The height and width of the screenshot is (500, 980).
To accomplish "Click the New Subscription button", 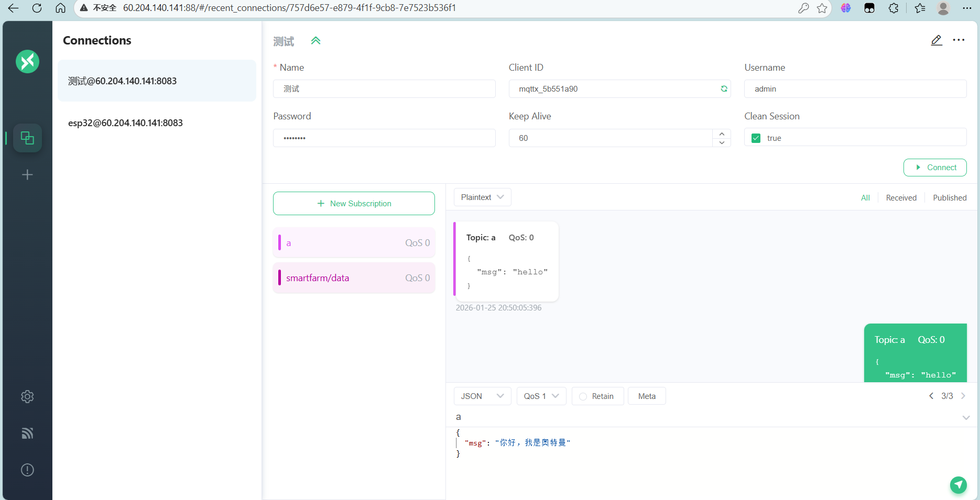I will coord(354,204).
